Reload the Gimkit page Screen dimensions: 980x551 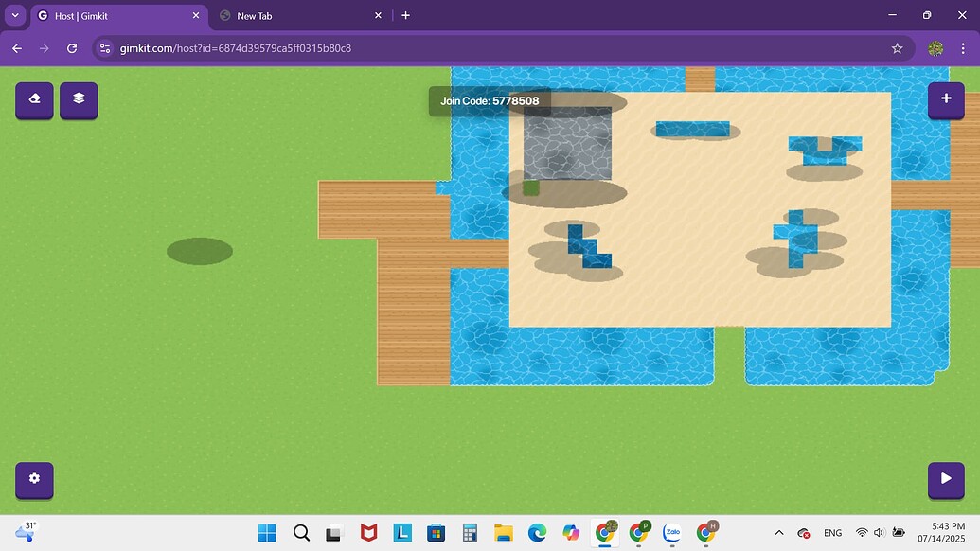(72, 48)
